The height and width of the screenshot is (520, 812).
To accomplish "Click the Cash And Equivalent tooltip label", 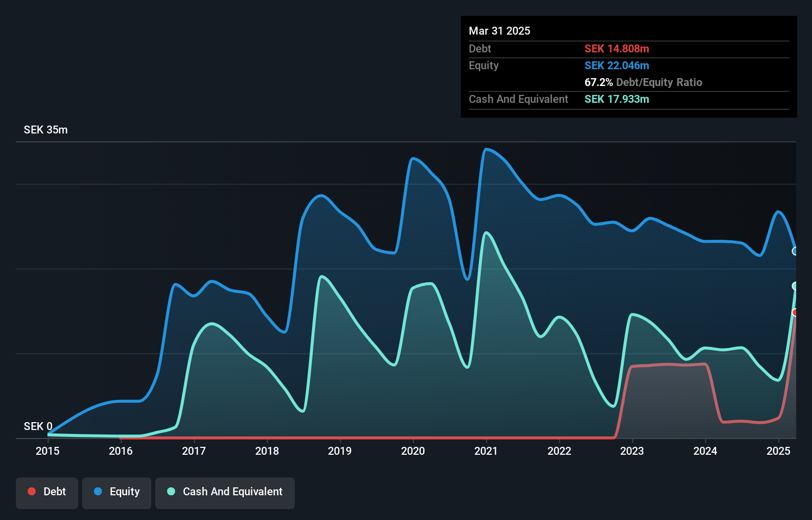I will tap(518, 99).
